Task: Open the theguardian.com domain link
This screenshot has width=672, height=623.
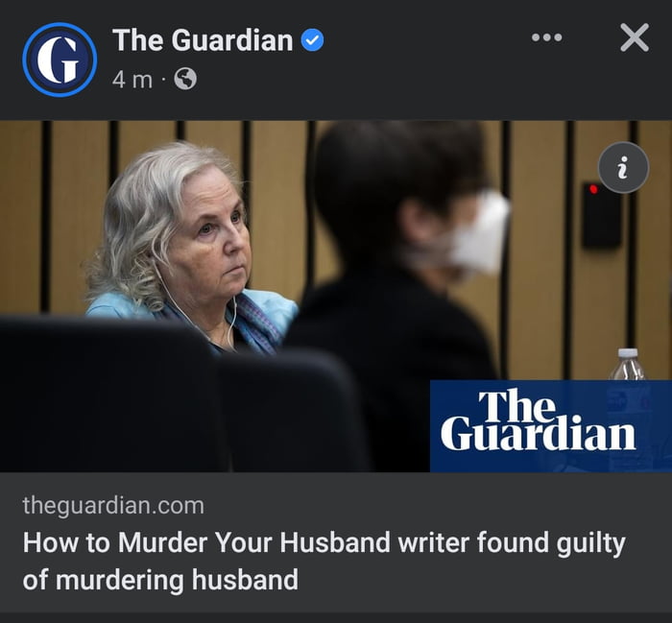Action: (x=113, y=505)
